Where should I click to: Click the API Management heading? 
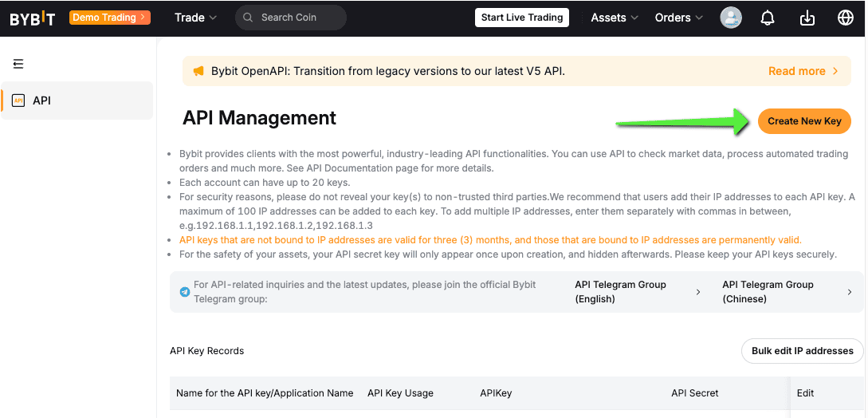(259, 117)
